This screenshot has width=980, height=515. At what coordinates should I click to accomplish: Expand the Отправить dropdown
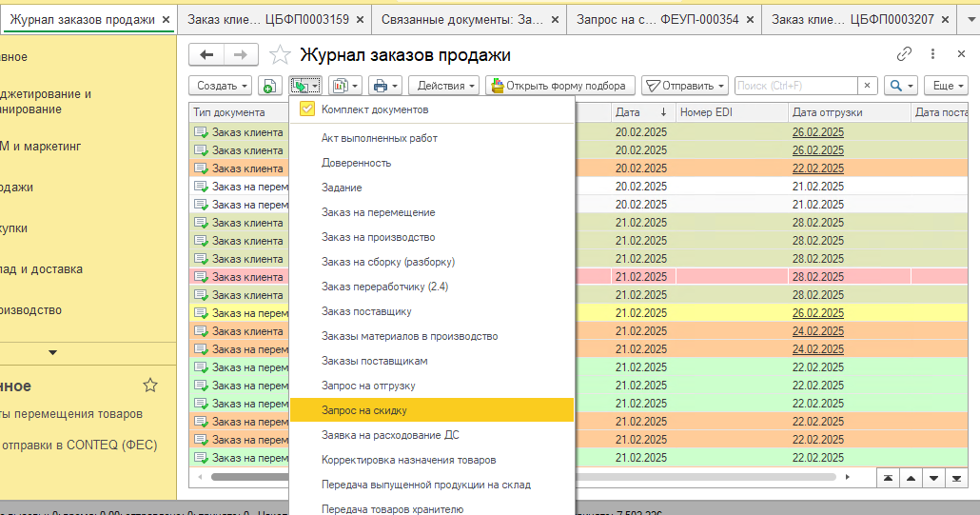[684, 86]
